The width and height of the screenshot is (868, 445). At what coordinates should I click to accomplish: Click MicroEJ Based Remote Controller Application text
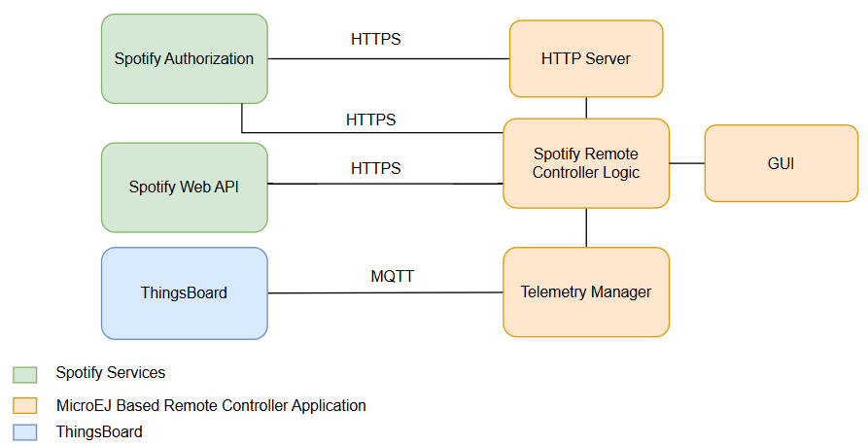pyautogui.click(x=211, y=405)
